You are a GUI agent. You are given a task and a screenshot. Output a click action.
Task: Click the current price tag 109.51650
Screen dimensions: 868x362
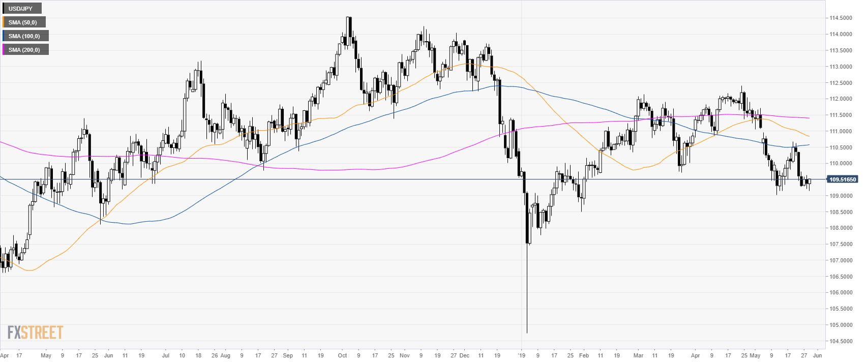pos(843,179)
